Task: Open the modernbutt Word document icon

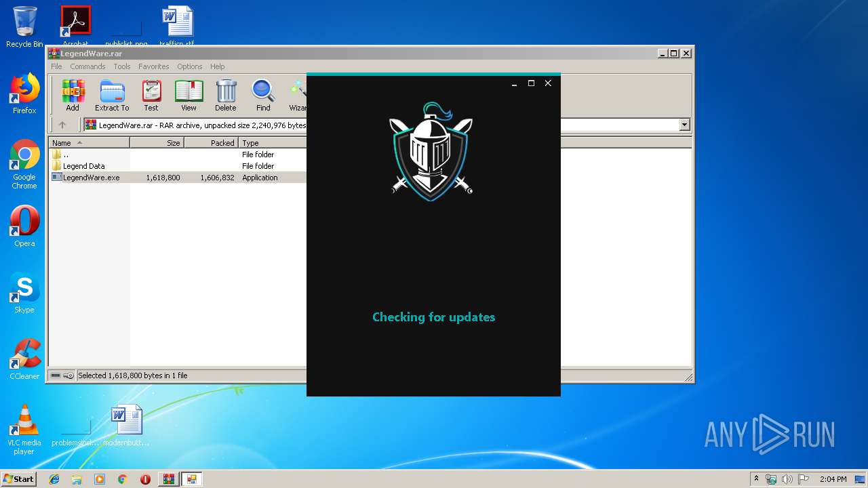Action: 126,426
